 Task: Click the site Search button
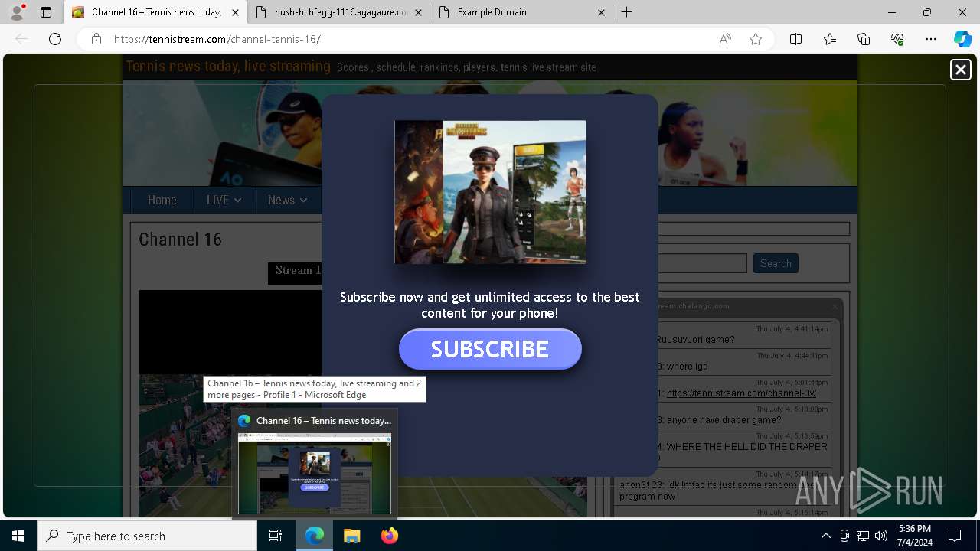[776, 263]
